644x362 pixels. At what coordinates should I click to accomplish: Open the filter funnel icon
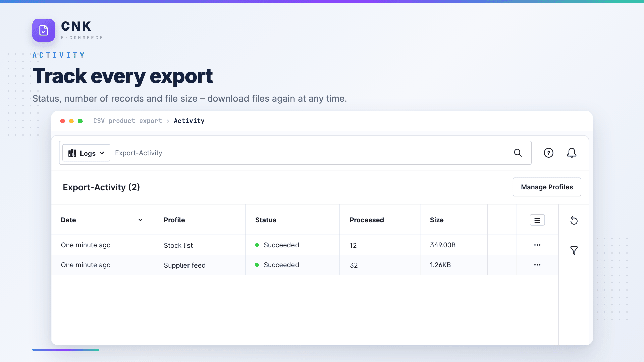click(574, 250)
